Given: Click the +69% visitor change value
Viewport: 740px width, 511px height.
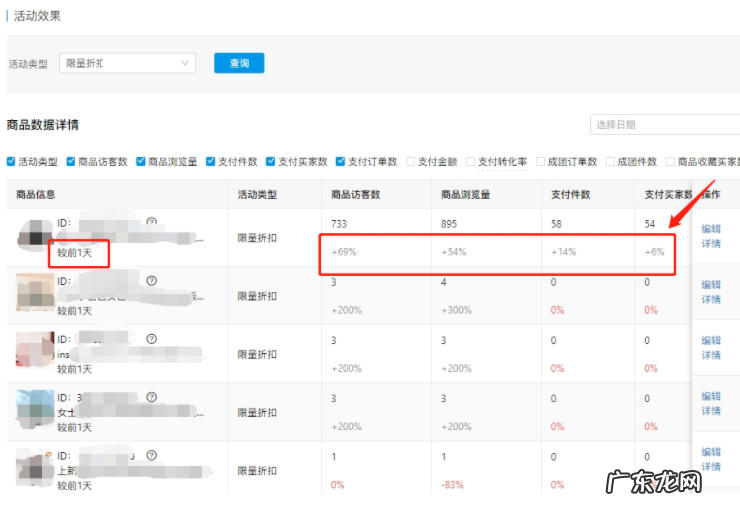Looking at the screenshot, I should [344, 252].
